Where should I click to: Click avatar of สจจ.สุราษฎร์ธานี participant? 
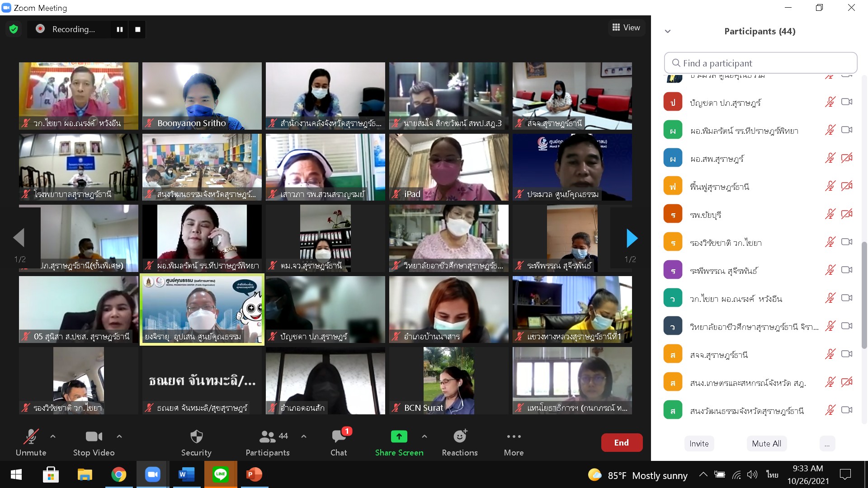[x=673, y=355]
